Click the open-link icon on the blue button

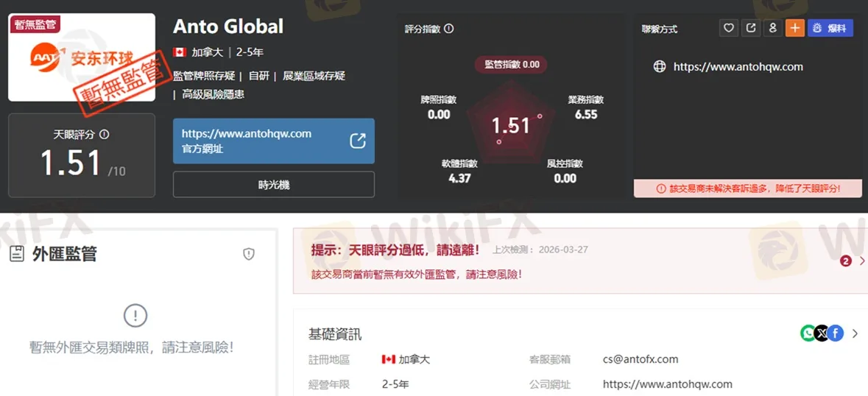358,141
